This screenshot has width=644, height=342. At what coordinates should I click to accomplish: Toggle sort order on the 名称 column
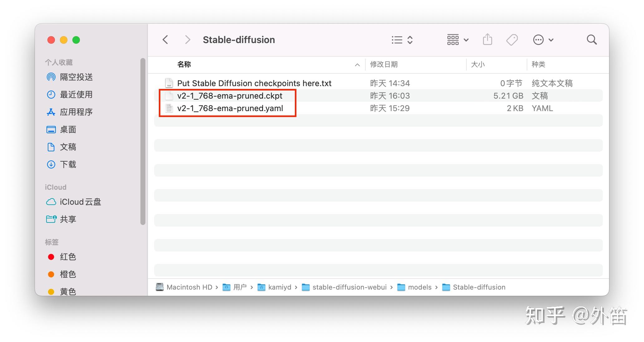184,64
